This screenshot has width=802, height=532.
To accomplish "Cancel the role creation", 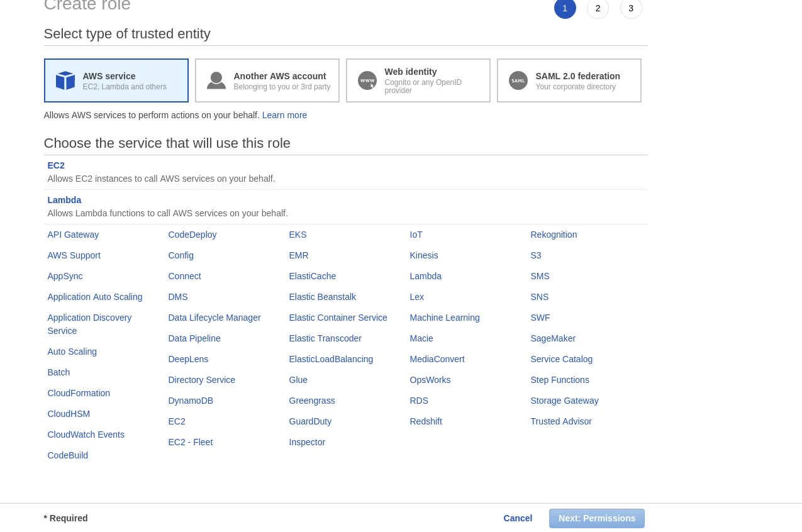I will (518, 518).
